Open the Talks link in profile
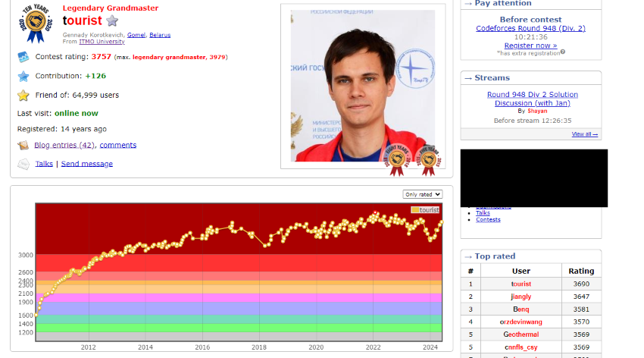Viewport: 644px width, 358px height. click(x=44, y=164)
